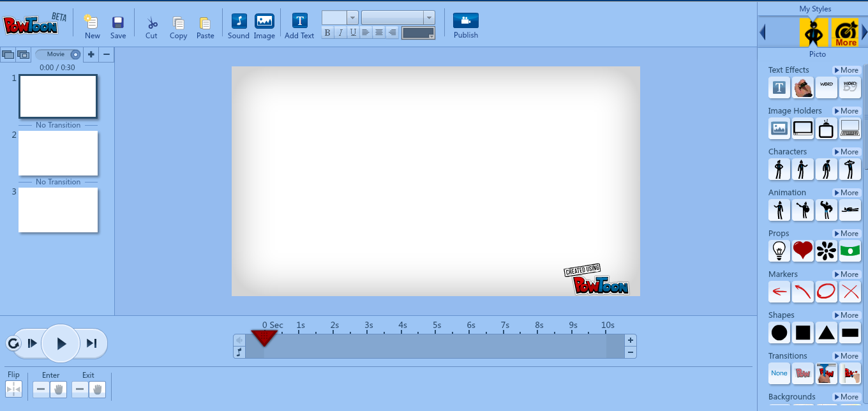Add the black square shape

(803, 333)
